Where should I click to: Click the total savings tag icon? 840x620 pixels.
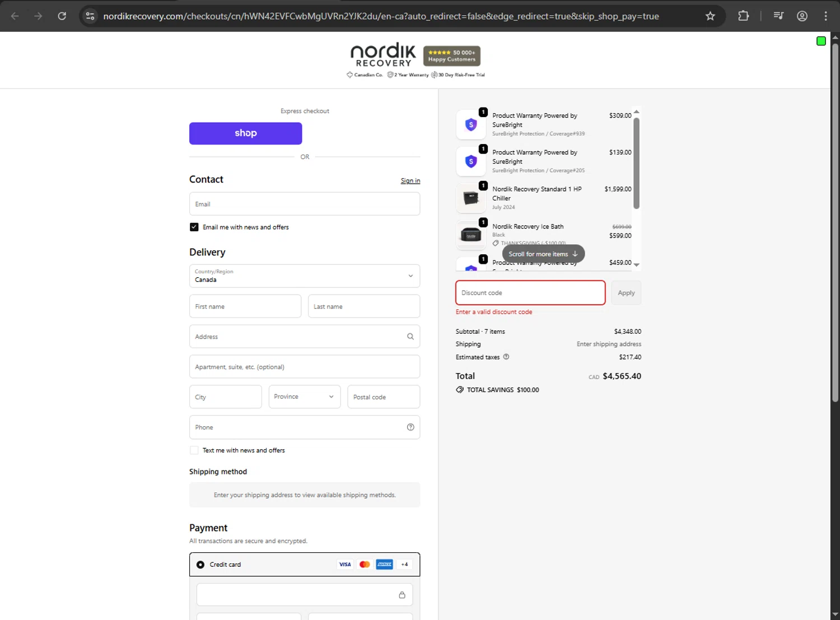[x=460, y=390]
